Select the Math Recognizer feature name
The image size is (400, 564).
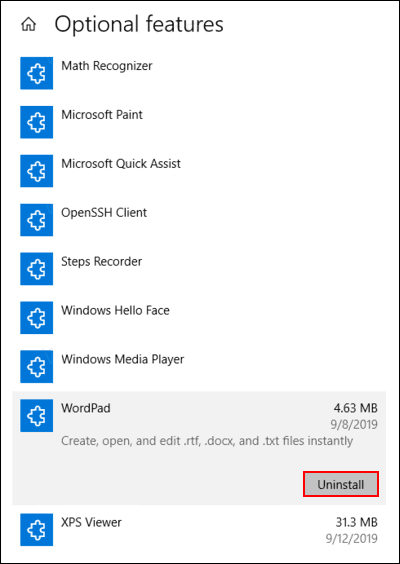click(x=107, y=66)
